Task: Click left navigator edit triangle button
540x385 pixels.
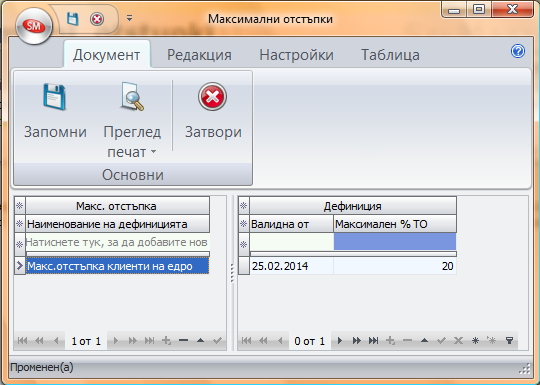Action: [x=200, y=341]
